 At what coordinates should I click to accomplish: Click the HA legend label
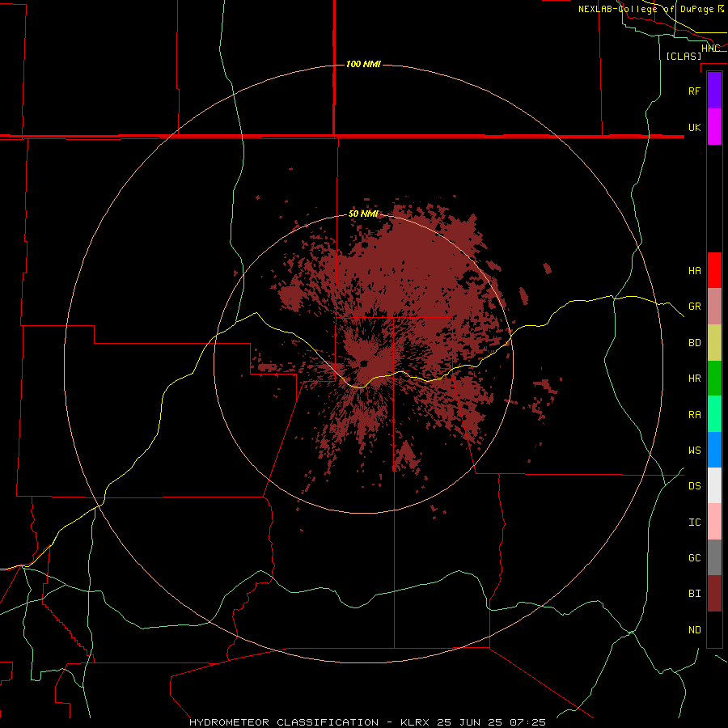[694, 271]
